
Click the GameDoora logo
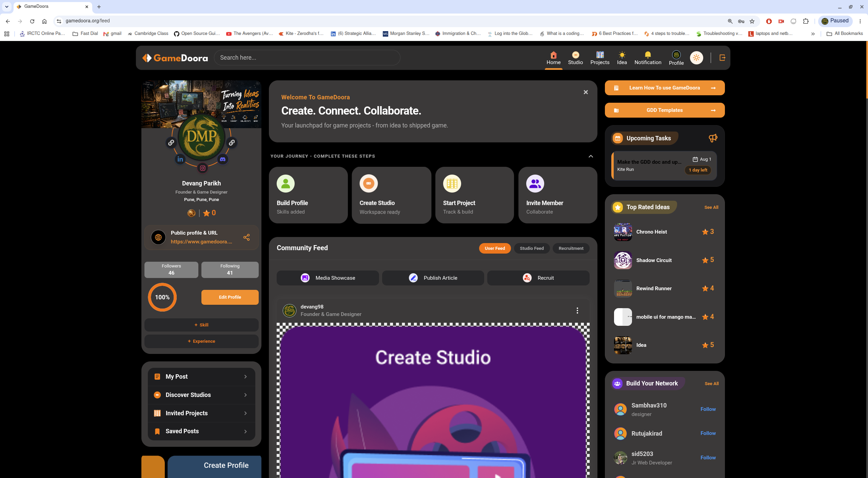coord(175,58)
